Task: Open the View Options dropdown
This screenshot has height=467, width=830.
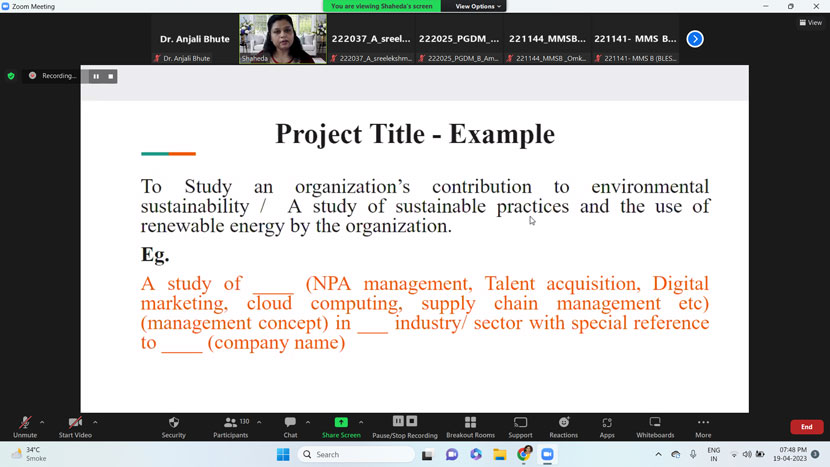Action: tap(477, 6)
